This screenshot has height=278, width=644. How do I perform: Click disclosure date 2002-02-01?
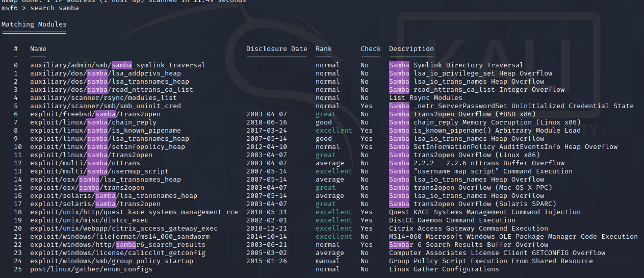pos(267,220)
